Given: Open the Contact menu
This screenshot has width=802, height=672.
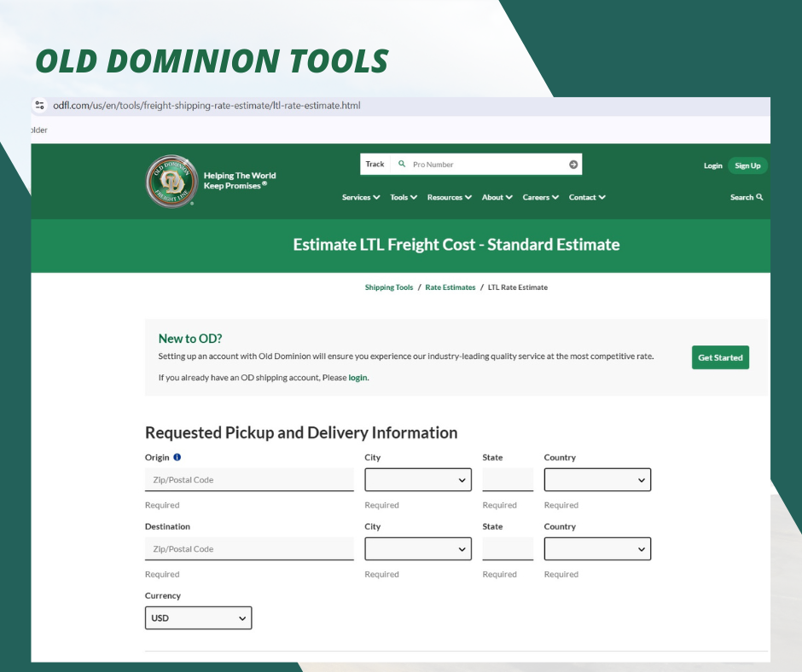Looking at the screenshot, I should point(587,197).
